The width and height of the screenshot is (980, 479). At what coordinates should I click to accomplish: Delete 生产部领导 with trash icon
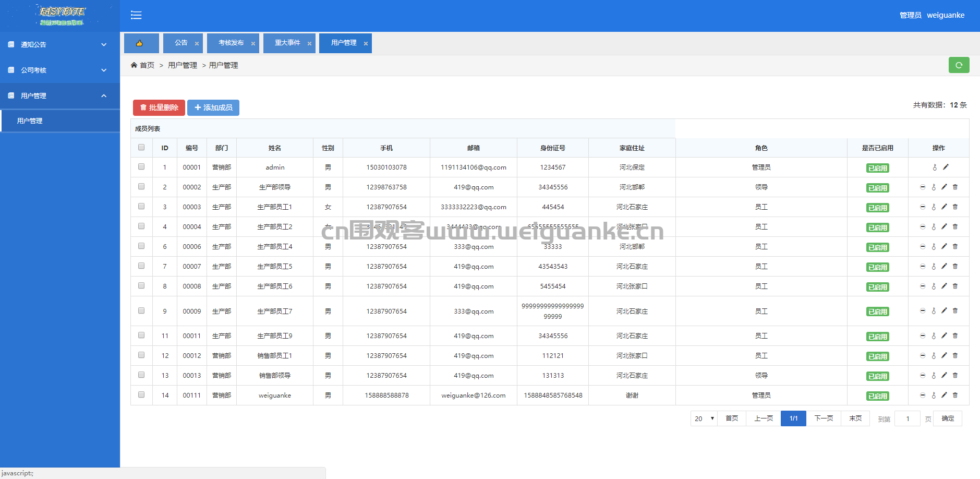pyautogui.click(x=955, y=187)
